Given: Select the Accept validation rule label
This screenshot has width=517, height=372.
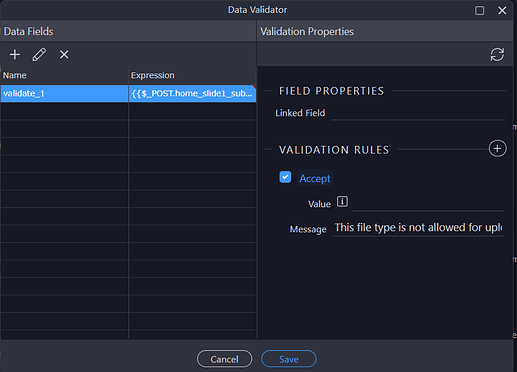Looking at the screenshot, I should 315,178.
